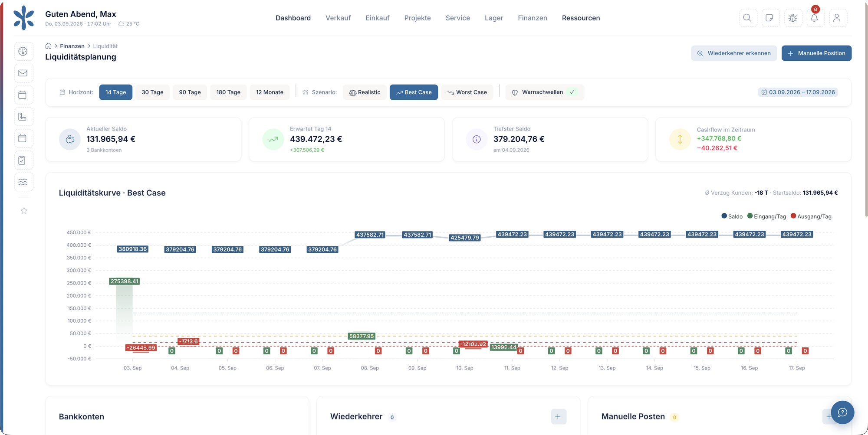Click the help chat bubble button
868x435 pixels.
tap(842, 412)
